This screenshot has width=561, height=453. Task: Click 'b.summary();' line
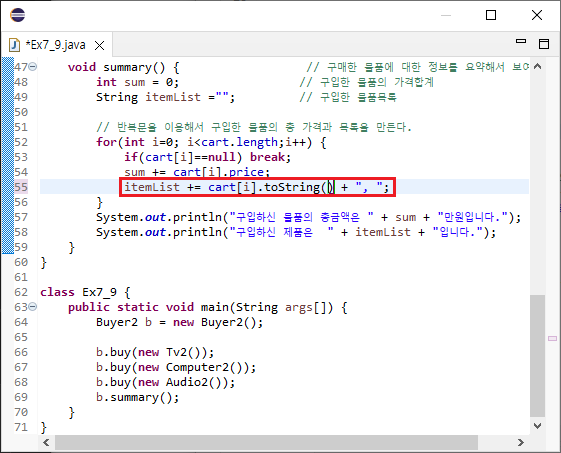[137, 398]
